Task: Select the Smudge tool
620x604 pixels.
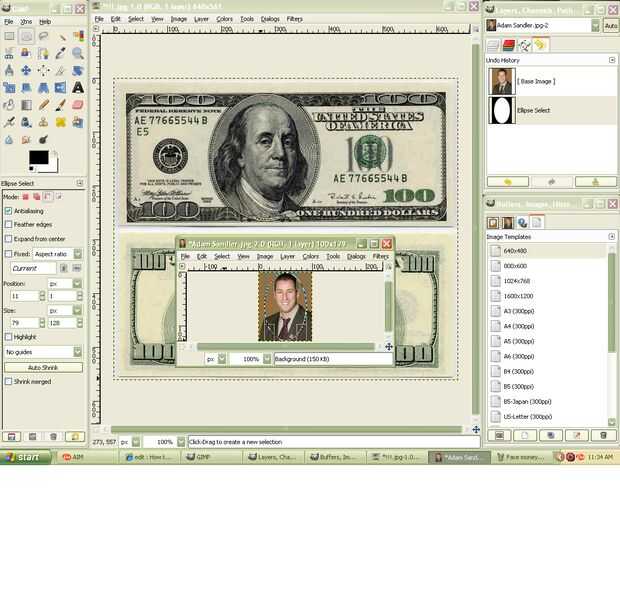Action: (x=26, y=140)
